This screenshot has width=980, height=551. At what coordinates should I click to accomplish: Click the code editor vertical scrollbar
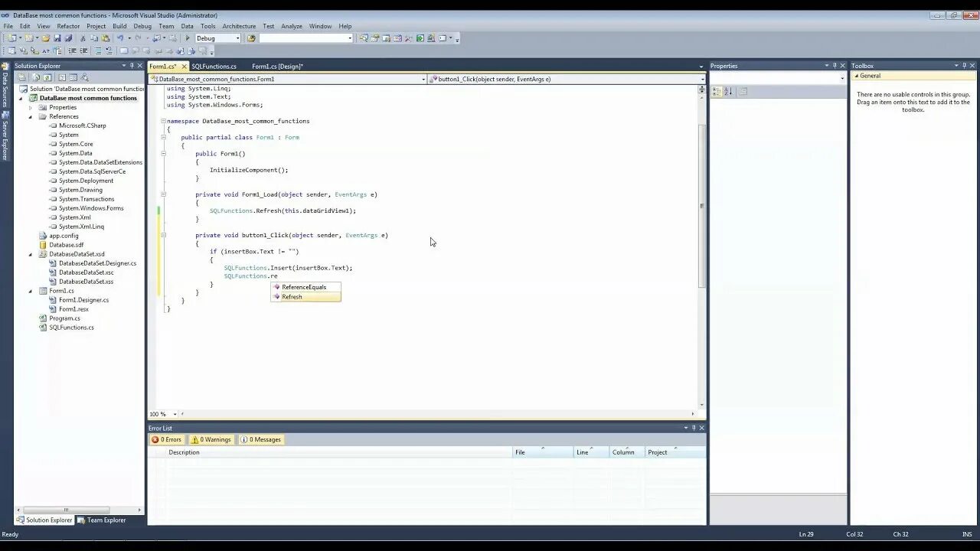(702, 205)
